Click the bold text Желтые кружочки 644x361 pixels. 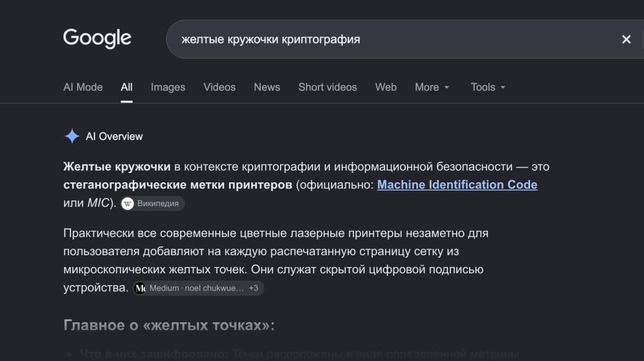116,167
